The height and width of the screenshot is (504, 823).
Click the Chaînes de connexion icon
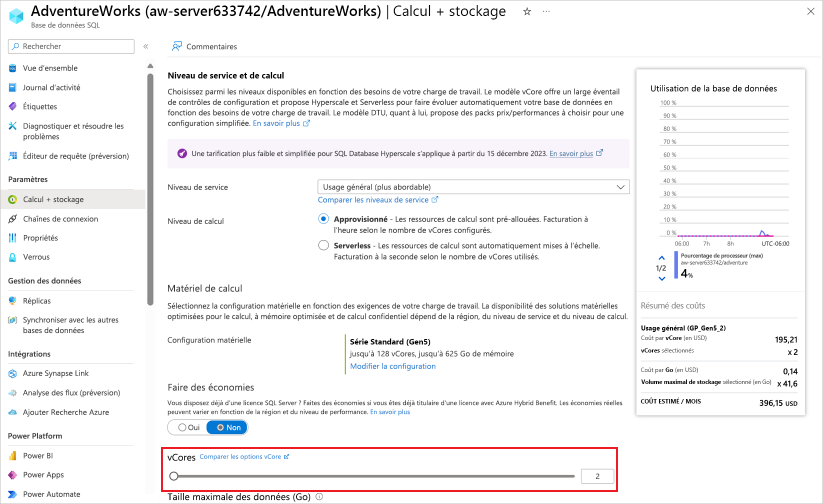pos(13,219)
